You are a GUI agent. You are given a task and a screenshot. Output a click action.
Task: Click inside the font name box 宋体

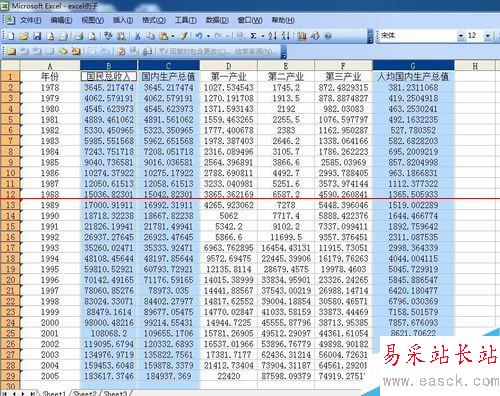point(418,36)
